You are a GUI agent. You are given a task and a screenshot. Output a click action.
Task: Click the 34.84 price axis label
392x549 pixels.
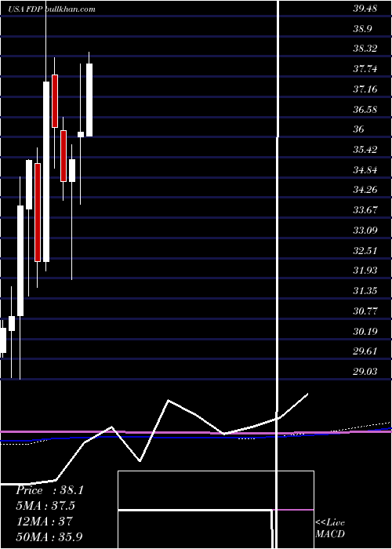[x=365, y=170]
